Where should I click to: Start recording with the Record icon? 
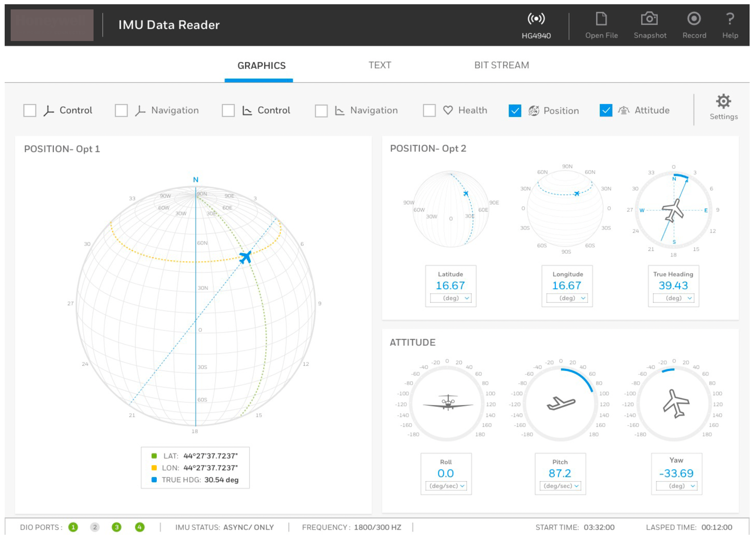(x=694, y=19)
